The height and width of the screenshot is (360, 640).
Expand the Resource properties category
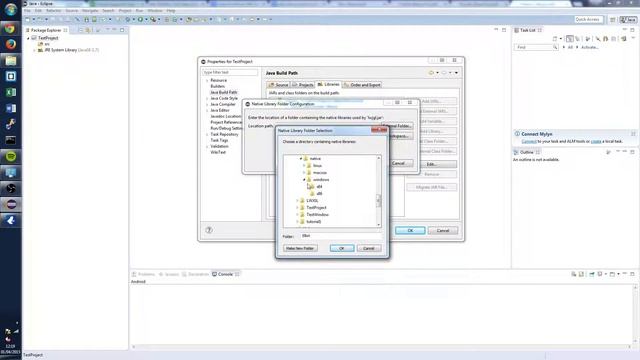click(x=207, y=80)
